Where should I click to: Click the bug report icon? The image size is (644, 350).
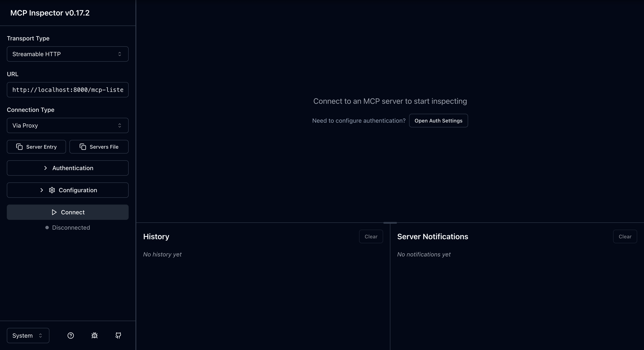[94, 336]
